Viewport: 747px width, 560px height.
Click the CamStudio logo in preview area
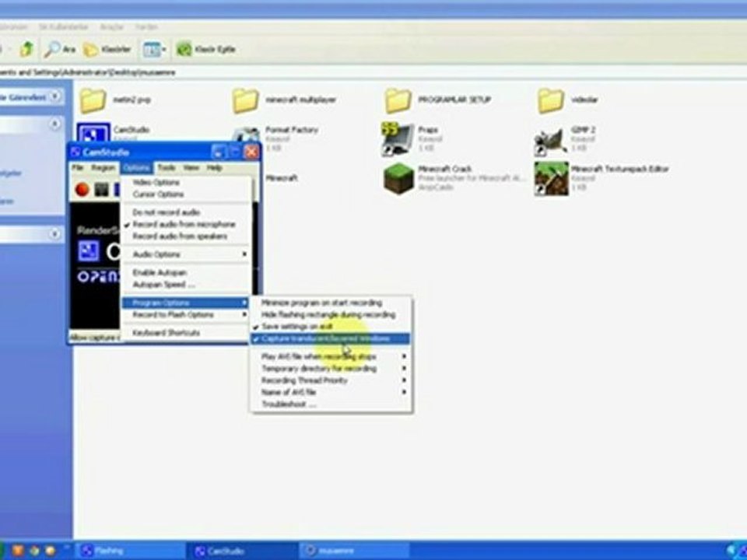[89, 251]
